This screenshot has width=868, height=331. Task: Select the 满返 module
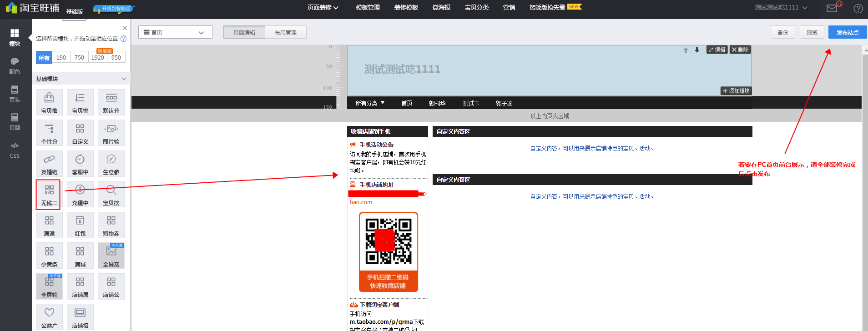[x=49, y=225]
